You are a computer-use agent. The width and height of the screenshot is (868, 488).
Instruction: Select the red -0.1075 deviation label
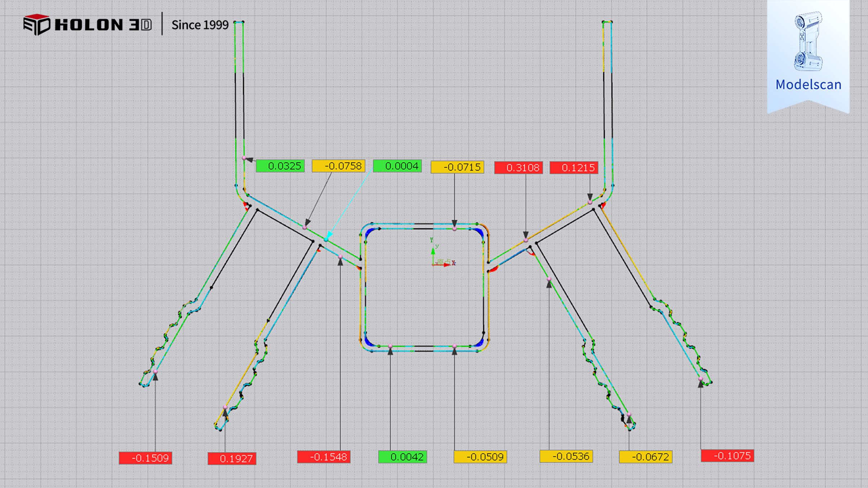pyautogui.click(x=727, y=456)
